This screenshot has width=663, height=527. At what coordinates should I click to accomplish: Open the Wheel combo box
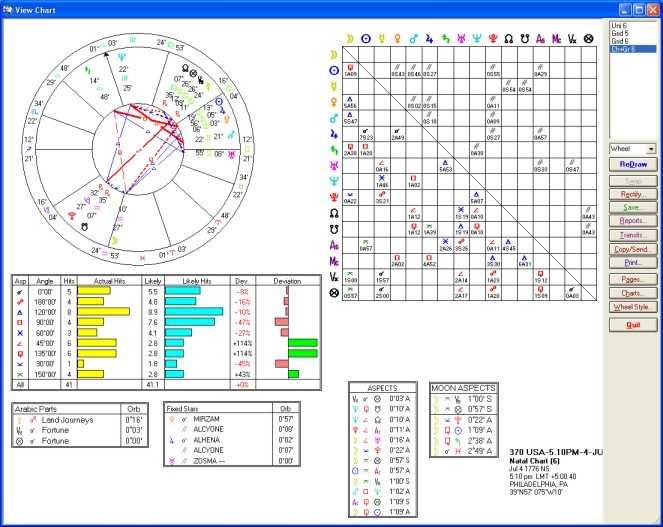click(633, 149)
